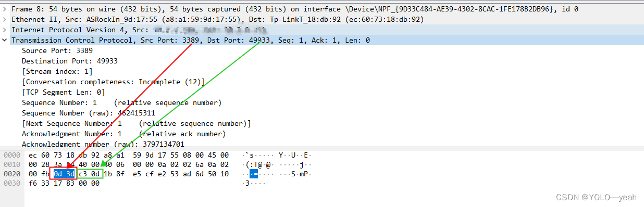Click the '83' hex byte in row 0030
The width and height of the screenshot is (644, 207).
70,183
